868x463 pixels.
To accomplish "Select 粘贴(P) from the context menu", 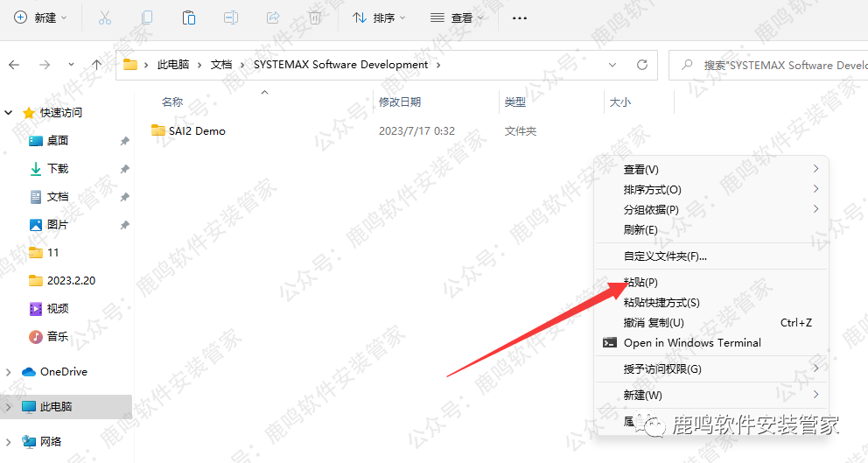I will (640, 282).
